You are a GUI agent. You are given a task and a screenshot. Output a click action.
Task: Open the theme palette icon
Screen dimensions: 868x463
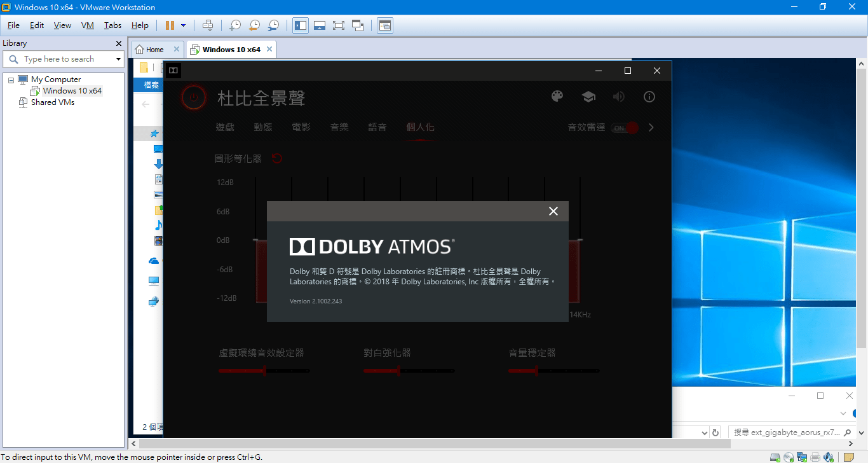(557, 96)
